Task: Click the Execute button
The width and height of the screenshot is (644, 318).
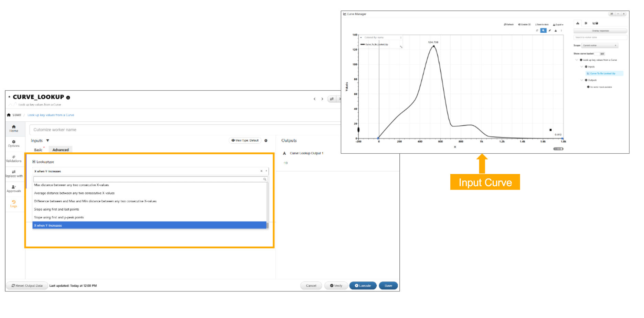Action: [x=363, y=286]
